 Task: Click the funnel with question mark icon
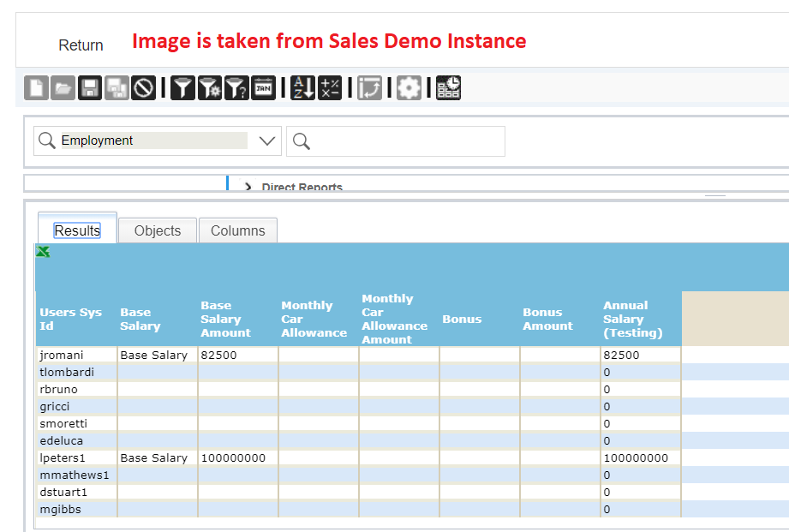(x=236, y=88)
